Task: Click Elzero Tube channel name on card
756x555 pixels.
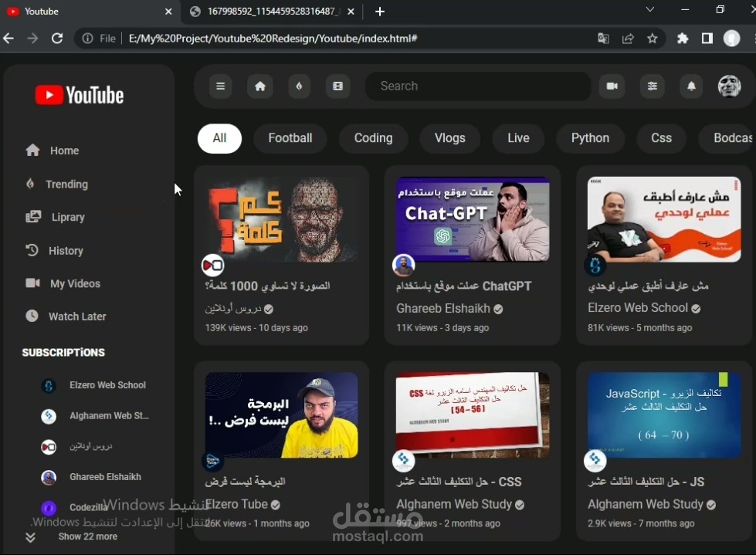Action: pyautogui.click(x=236, y=504)
